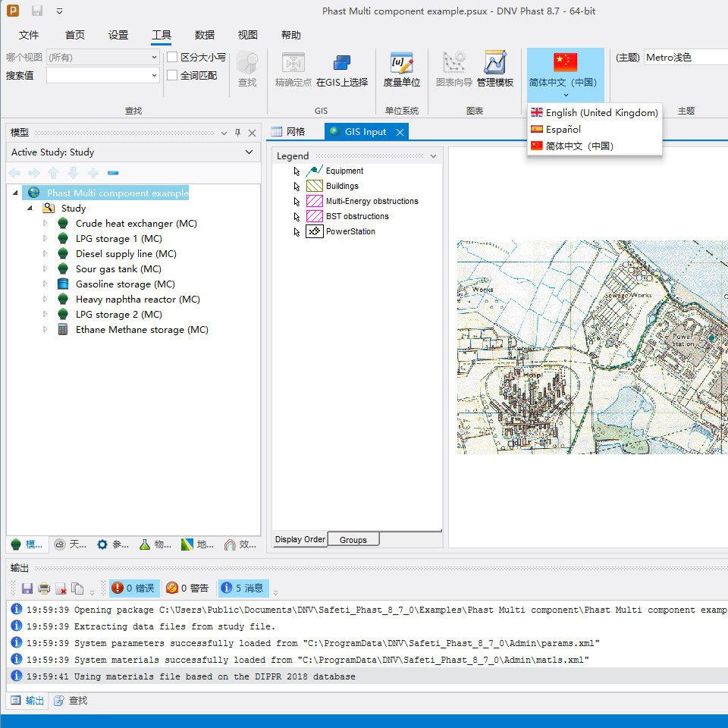Click the 度量单位 units icon
This screenshot has width=728, height=728.
pyautogui.click(x=401, y=64)
